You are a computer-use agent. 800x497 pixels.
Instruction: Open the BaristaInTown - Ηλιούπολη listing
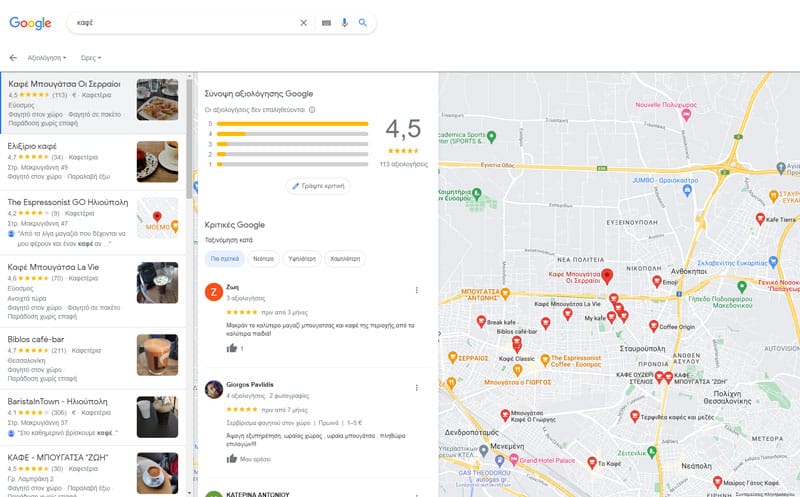coord(93,417)
